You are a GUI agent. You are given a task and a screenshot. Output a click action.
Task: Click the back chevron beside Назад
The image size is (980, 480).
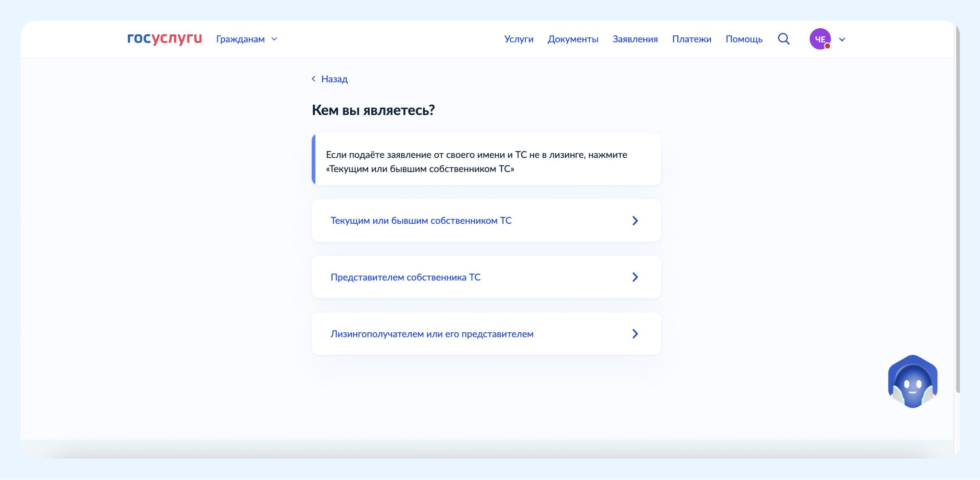pyautogui.click(x=314, y=79)
